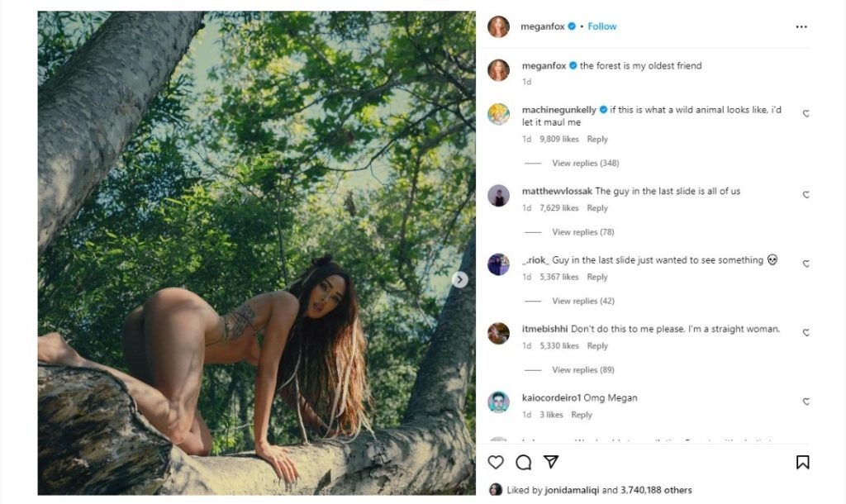The image size is (846, 504).
Task: Like the matthewvlossak comment
Action: tap(806, 195)
